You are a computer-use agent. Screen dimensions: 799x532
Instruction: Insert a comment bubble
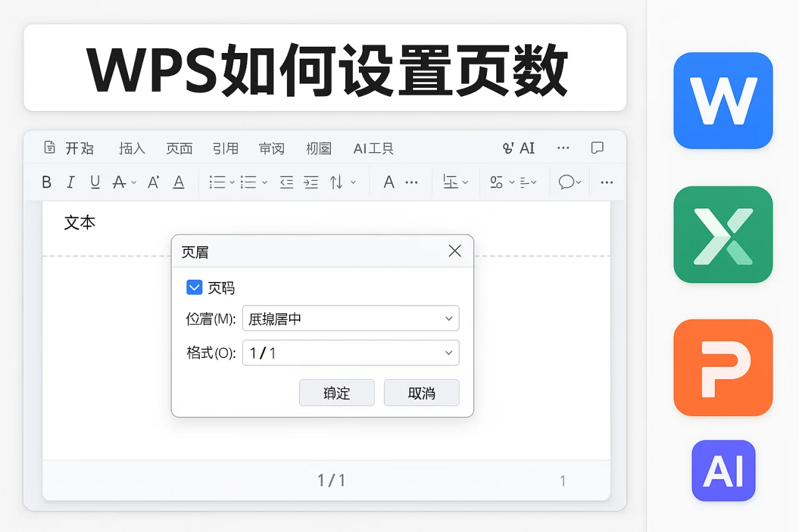pos(567,181)
